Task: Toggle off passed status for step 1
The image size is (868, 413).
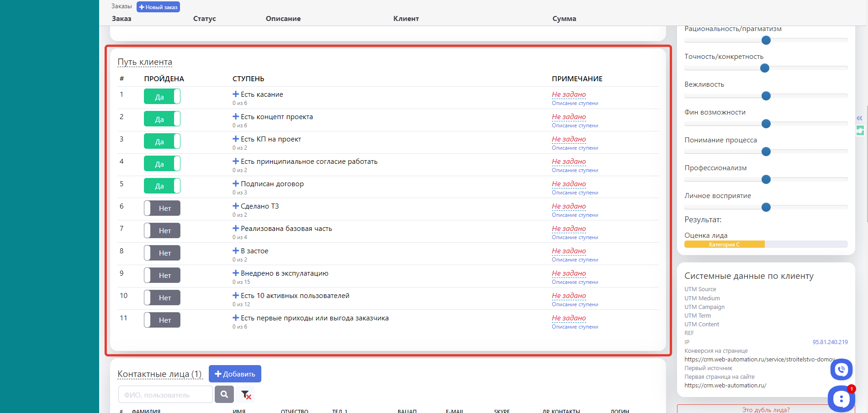Action: [162, 97]
